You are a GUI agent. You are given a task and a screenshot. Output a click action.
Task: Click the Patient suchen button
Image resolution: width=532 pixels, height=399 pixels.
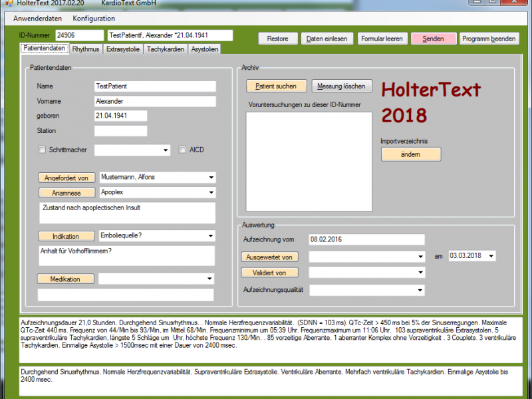tap(276, 86)
